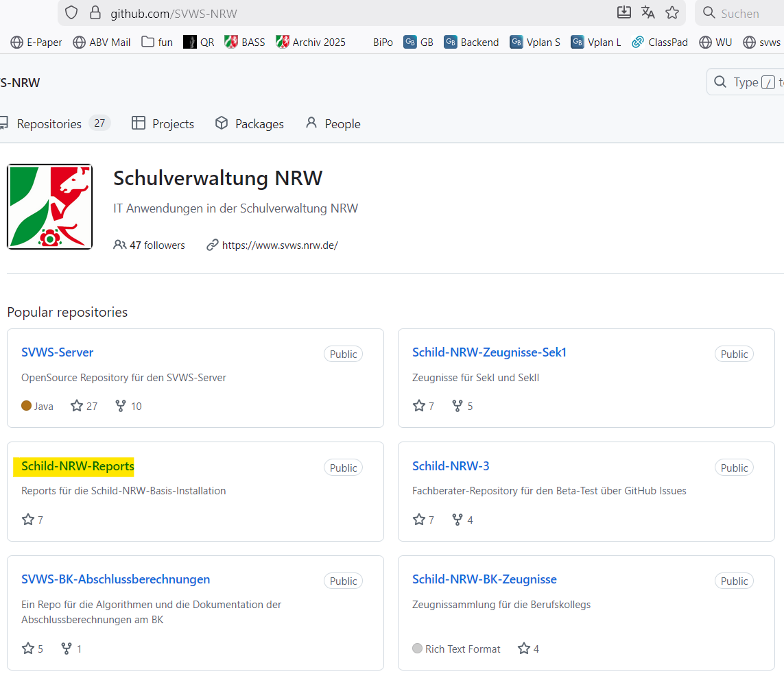Viewport: 784px width, 676px height.
Task: Open the ClassPad bookmark
Action: (659, 42)
